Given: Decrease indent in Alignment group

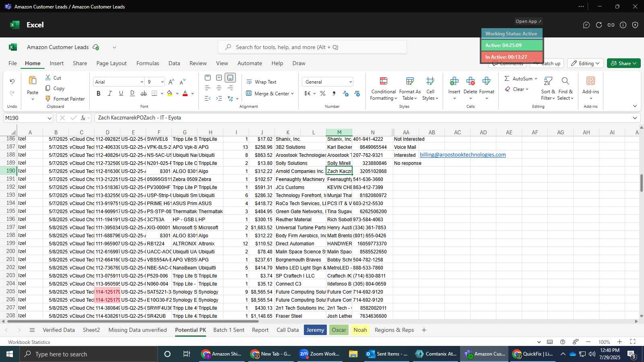Looking at the screenshot, I should click(208, 98).
